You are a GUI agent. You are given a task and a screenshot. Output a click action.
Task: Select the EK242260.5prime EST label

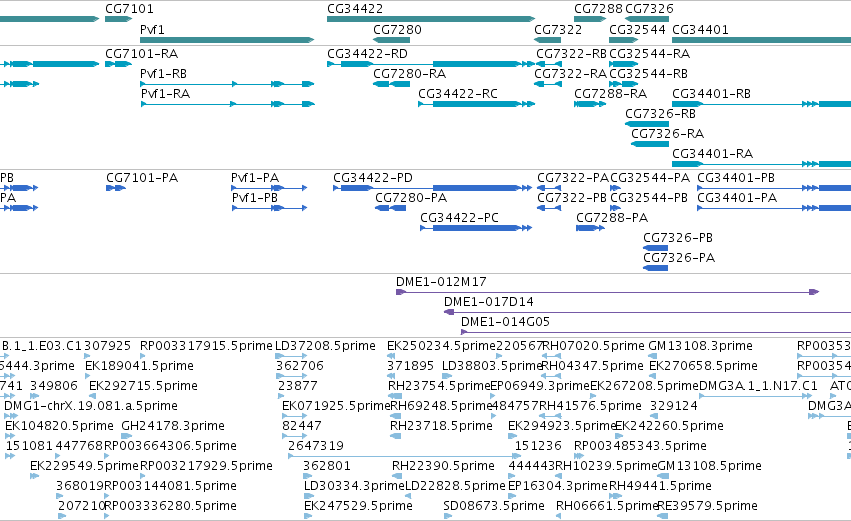(669, 427)
